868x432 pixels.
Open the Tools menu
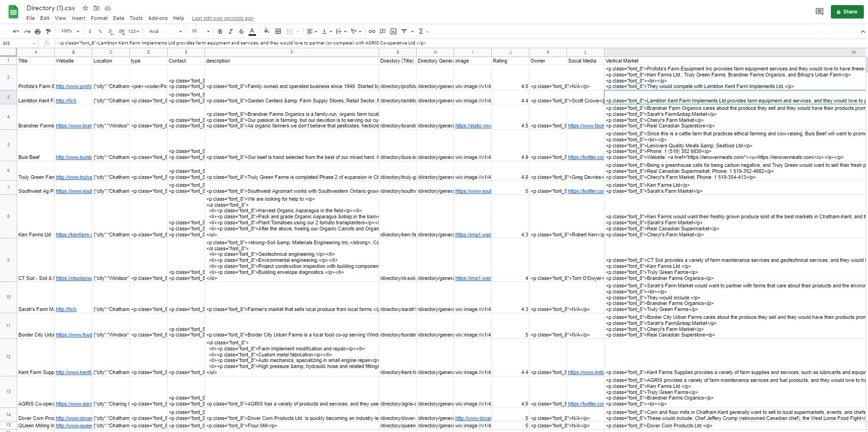(x=136, y=18)
